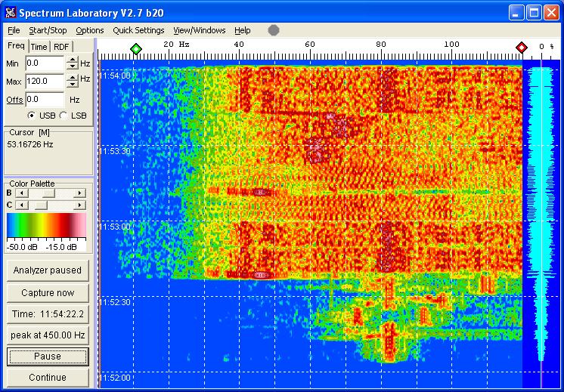
Task: Click the red diamond frequency marker
Action: [521, 48]
